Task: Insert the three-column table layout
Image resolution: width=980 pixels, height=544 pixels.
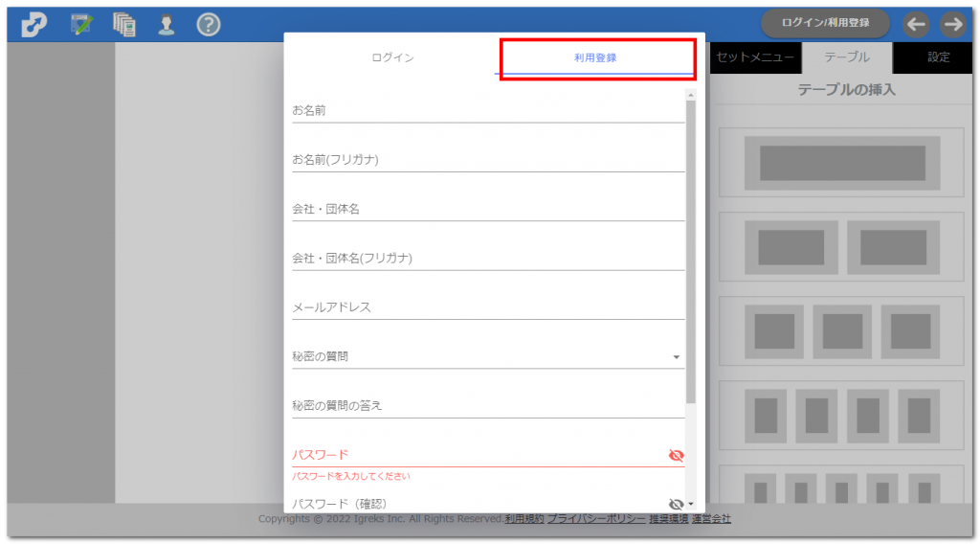Action: click(842, 331)
